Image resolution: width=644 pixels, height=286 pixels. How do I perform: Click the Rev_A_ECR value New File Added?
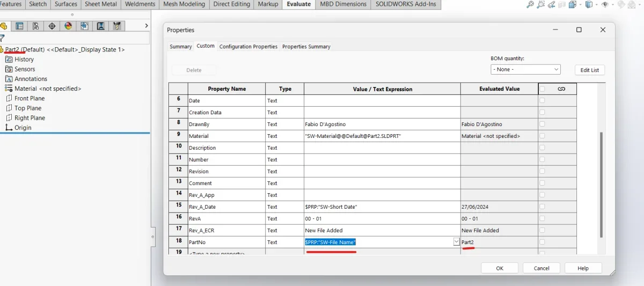(x=324, y=230)
